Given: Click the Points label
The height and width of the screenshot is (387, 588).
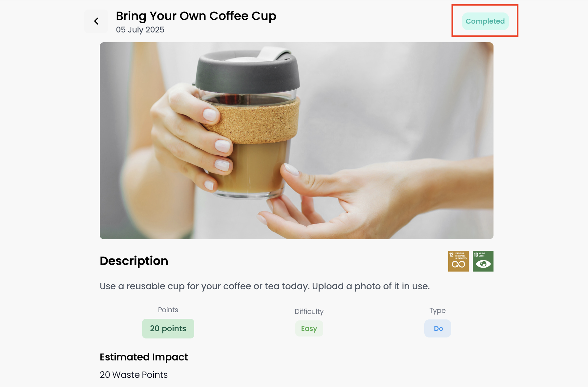Looking at the screenshot, I should (x=168, y=310).
